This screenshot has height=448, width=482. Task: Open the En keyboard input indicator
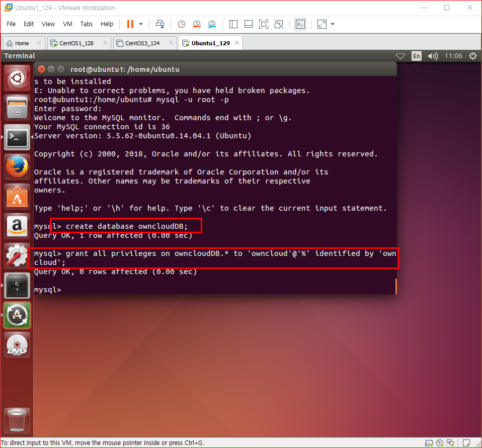pyautogui.click(x=417, y=56)
